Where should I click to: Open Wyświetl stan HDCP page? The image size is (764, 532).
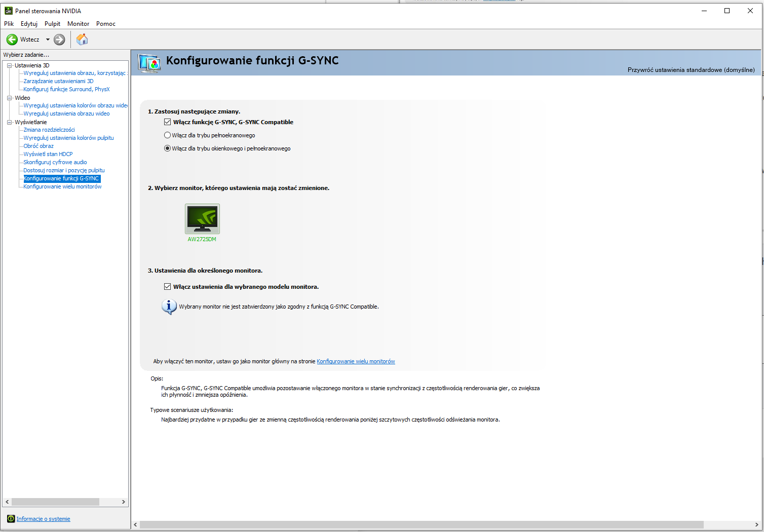click(x=48, y=154)
